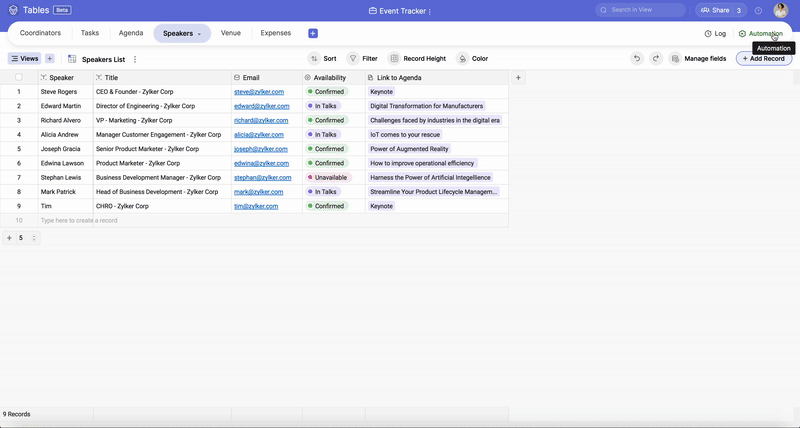
Task: Click the Tables logo icon
Action: pos(13,10)
